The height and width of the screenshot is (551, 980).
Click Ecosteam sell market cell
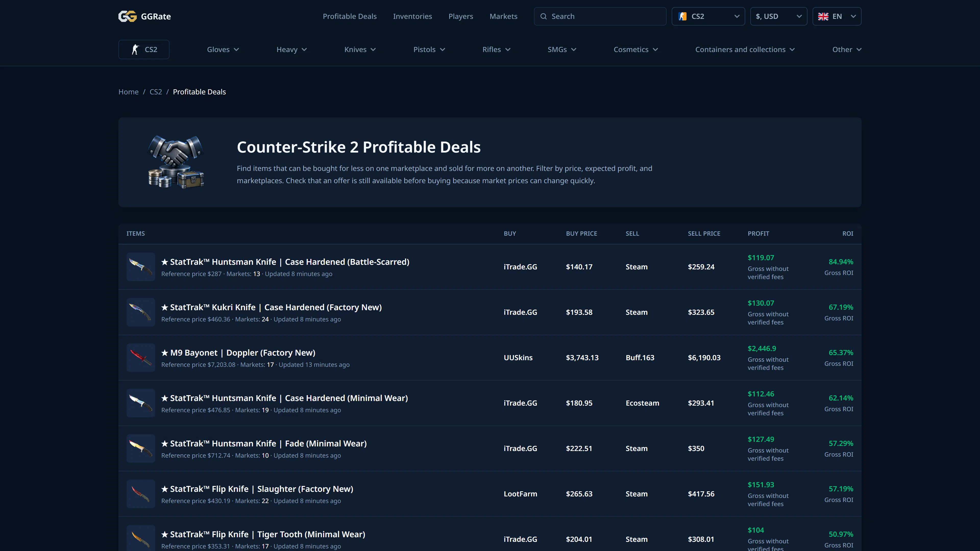coord(642,403)
